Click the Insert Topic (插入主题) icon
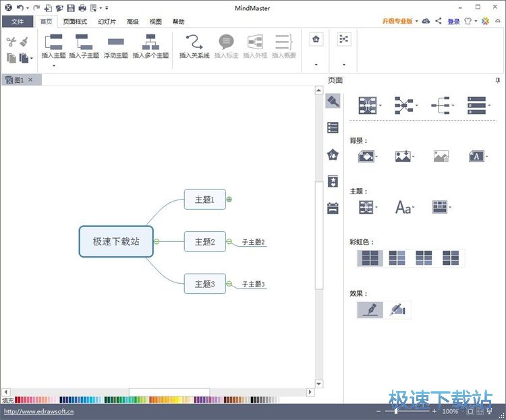506x420 pixels. click(53, 42)
